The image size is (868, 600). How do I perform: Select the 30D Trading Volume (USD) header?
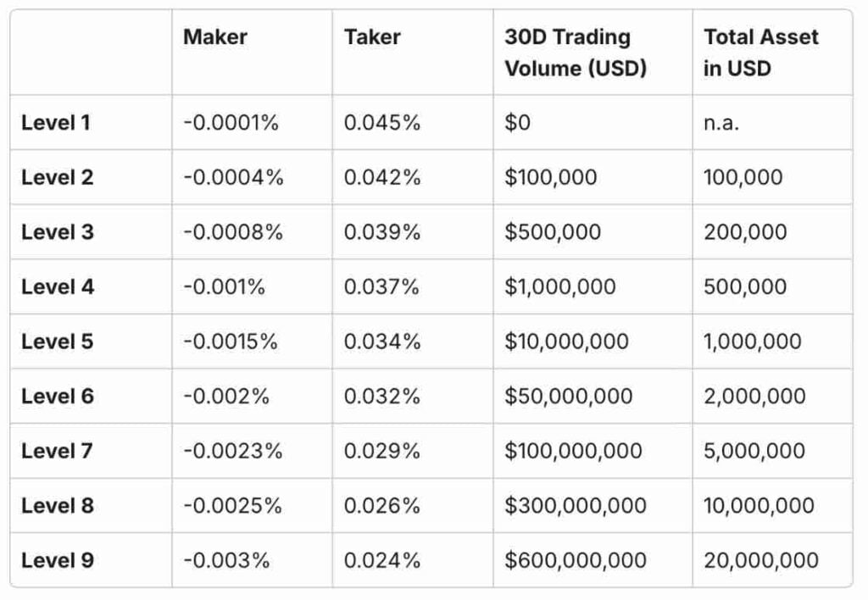click(576, 53)
